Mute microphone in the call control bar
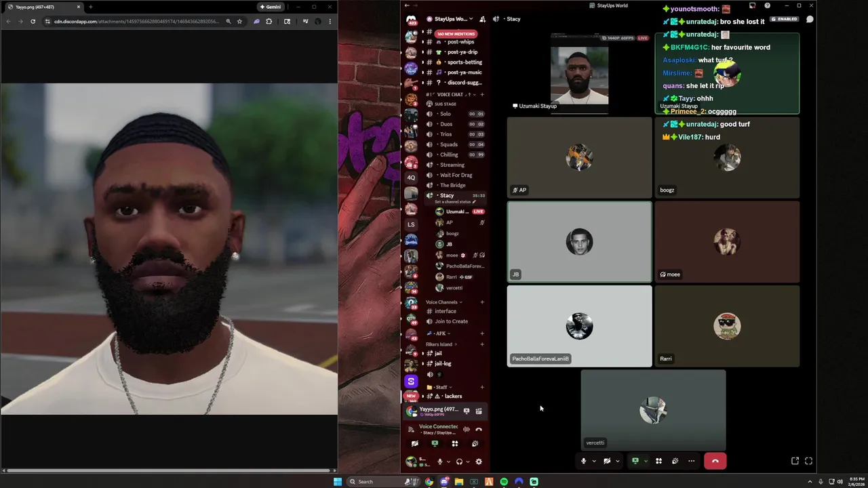 [x=583, y=461]
